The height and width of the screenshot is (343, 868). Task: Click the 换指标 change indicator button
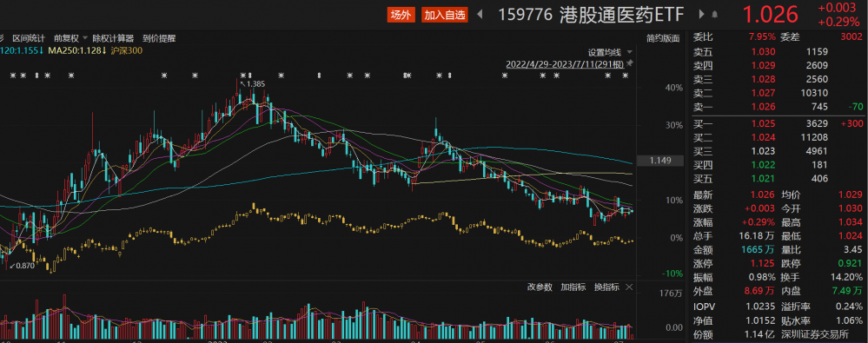point(606,287)
